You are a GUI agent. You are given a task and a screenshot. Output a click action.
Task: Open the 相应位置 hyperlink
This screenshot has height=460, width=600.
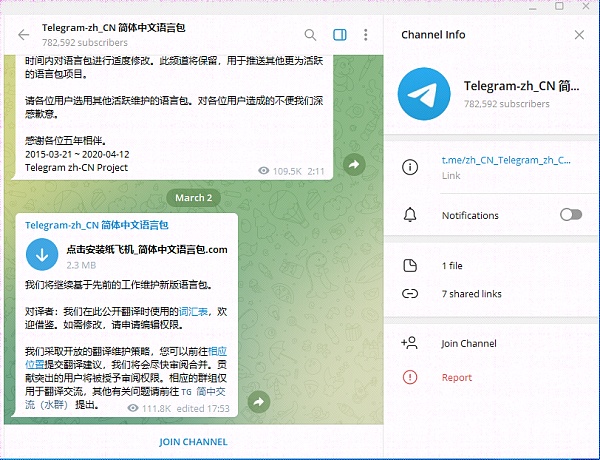217,351
